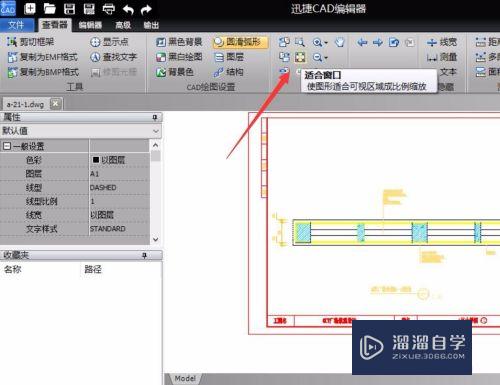Click the app CAD logo icon
This screenshot has width=500, height=385.
[x=8, y=8]
